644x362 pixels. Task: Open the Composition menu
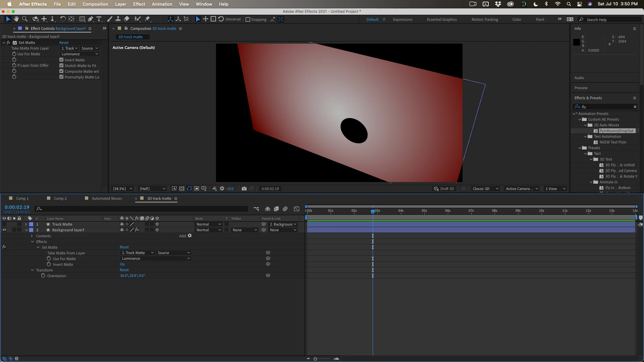pyautogui.click(x=95, y=4)
